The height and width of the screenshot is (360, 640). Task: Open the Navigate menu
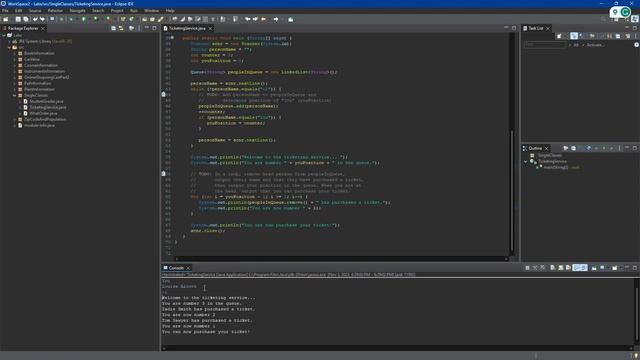(77, 11)
